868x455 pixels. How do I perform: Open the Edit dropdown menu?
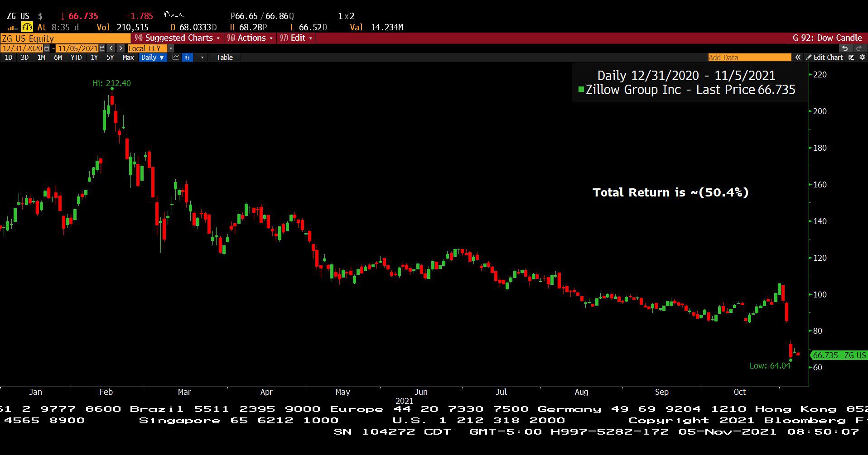(x=296, y=38)
